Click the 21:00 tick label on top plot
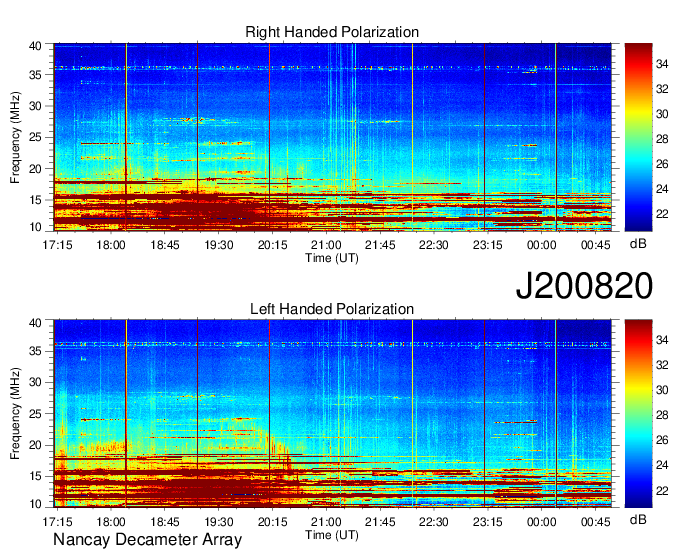The image size is (680, 552). (326, 245)
